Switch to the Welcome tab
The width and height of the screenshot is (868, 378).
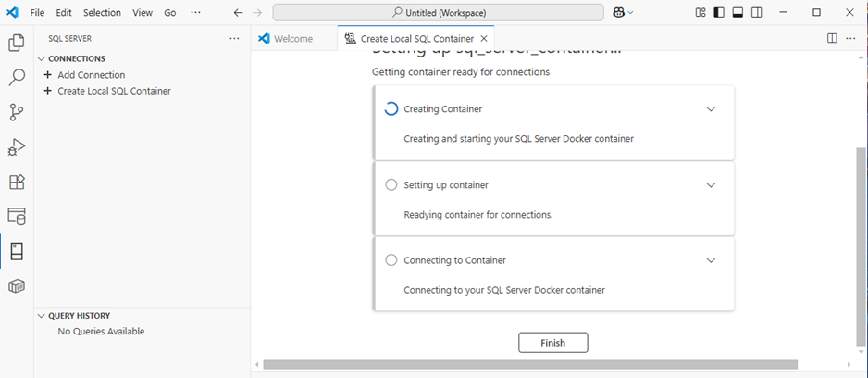click(293, 39)
